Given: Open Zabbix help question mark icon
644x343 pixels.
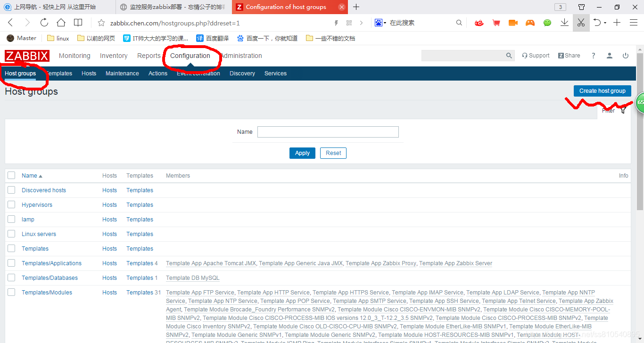Looking at the screenshot, I should pyautogui.click(x=594, y=56).
